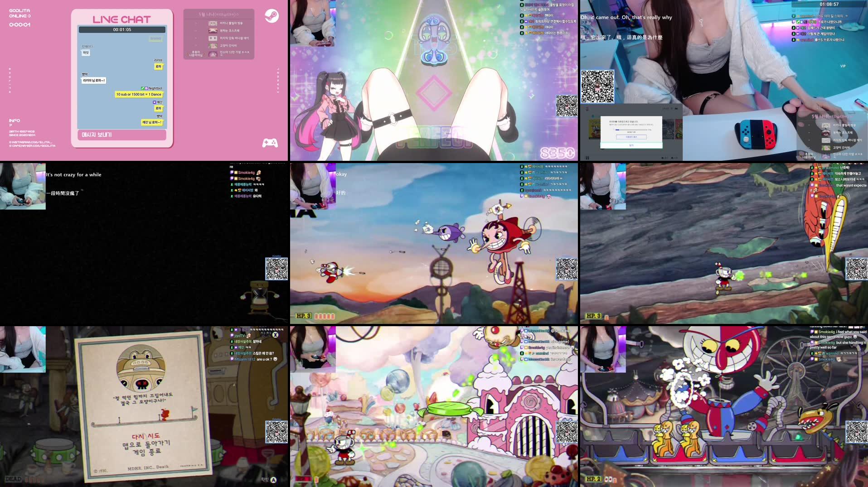Click the A button icon next to 확인
Screen dimensions: 868x487
coord(274,480)
